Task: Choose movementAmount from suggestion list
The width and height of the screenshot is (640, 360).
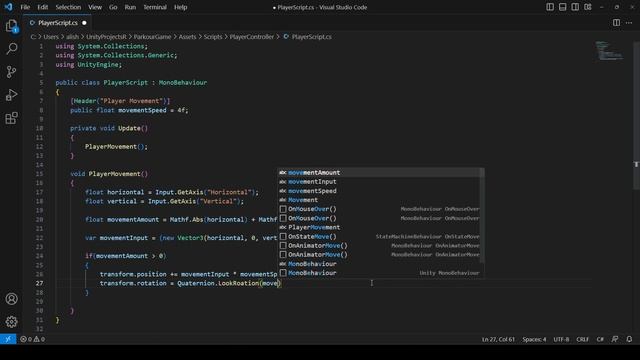Action: (380, 173)
